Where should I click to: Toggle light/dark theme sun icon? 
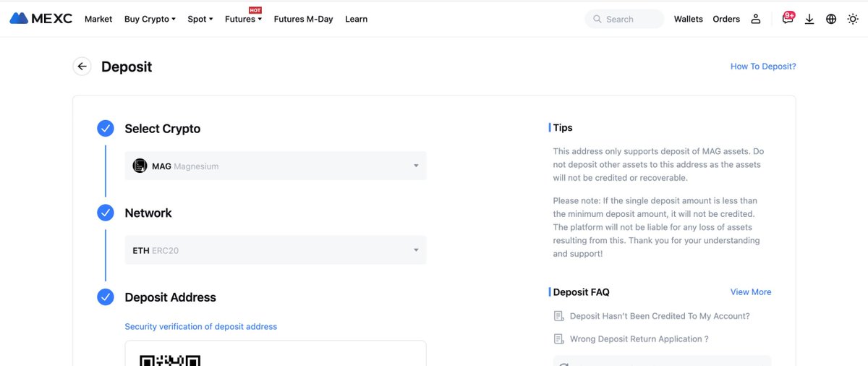[853, 20]
